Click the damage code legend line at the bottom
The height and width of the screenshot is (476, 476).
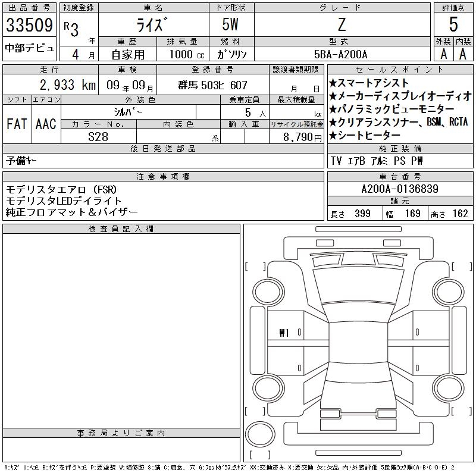[229, 468]
